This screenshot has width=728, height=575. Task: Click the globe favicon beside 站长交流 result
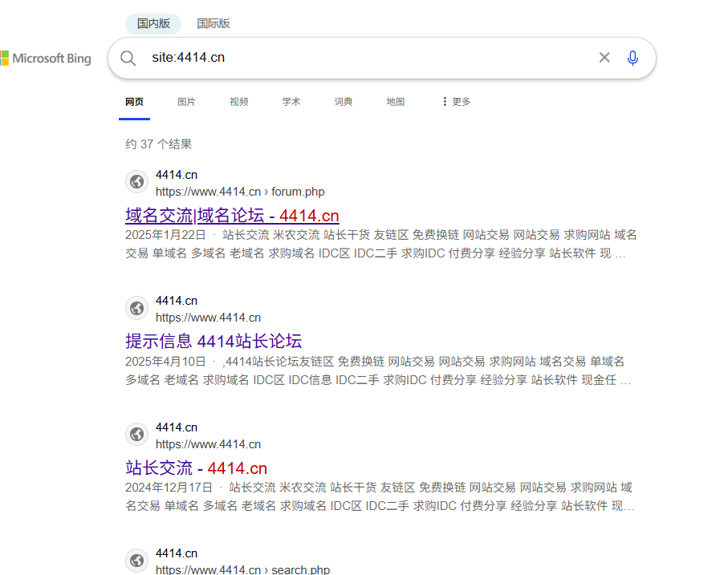pos(136,435)
